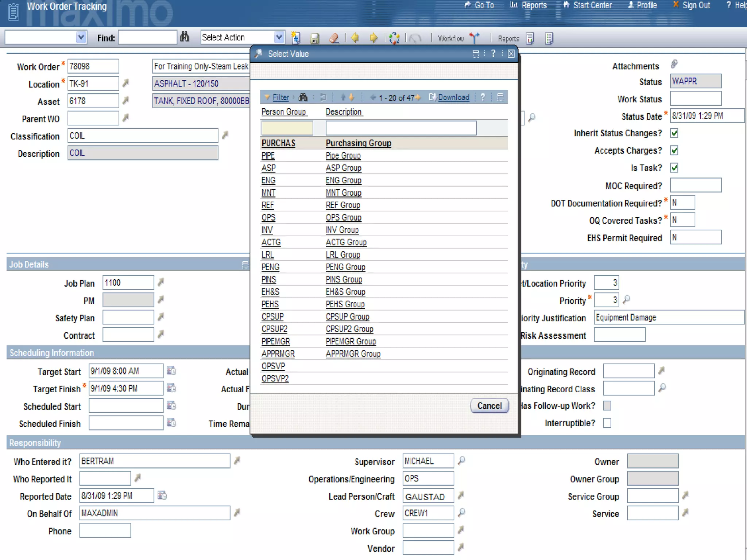747x560 pixels.
Task: Go to the next record with the arrow icon
Action: 373,38
